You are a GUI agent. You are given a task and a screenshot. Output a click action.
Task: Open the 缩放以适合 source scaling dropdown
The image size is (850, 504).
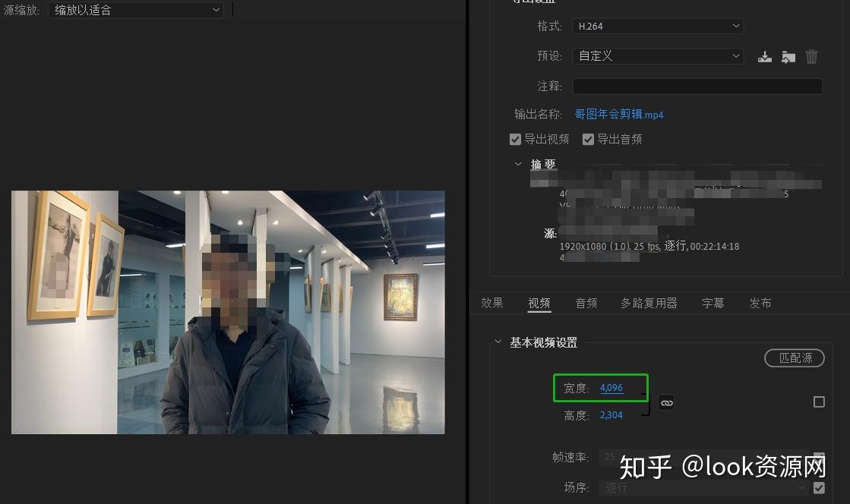click(x=135, y=10)
